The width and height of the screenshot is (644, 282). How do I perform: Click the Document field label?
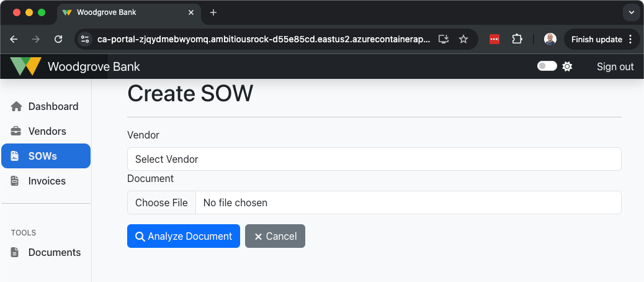pos(150,178)
